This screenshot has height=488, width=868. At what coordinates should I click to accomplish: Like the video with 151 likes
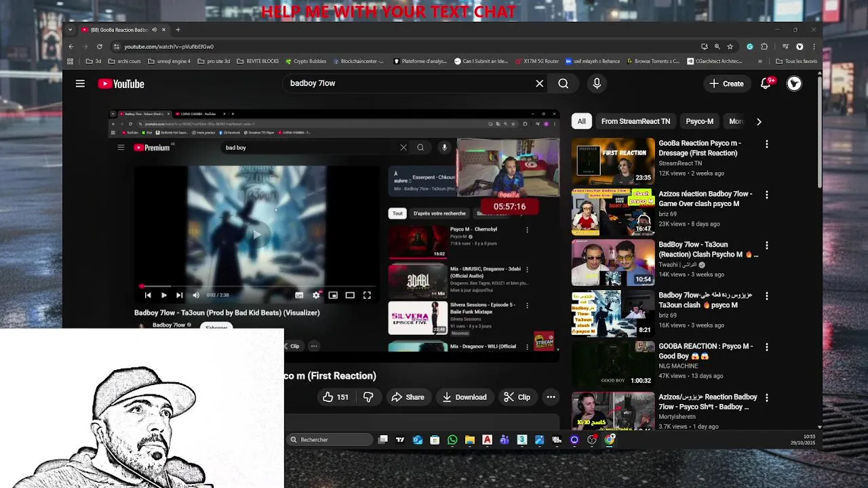point(336,397)
